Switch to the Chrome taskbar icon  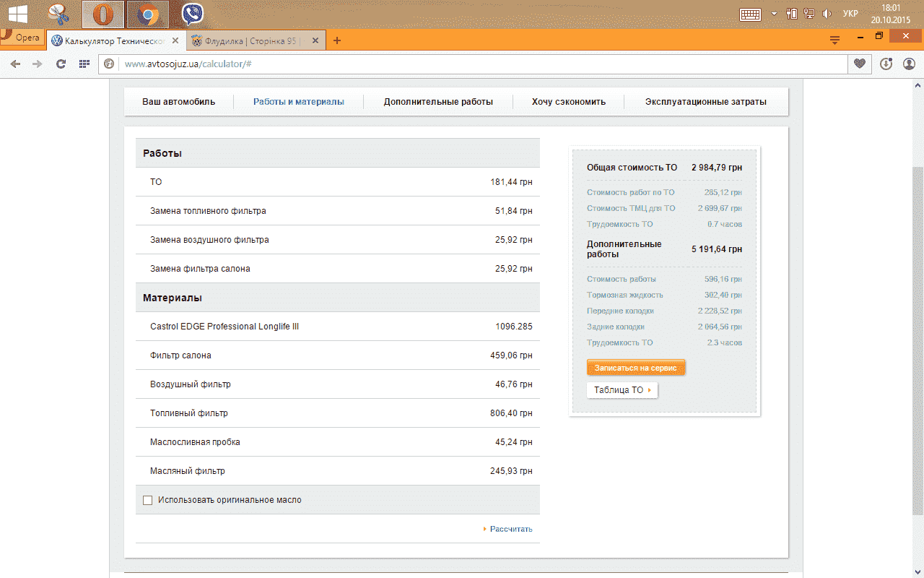pos(148,13)
